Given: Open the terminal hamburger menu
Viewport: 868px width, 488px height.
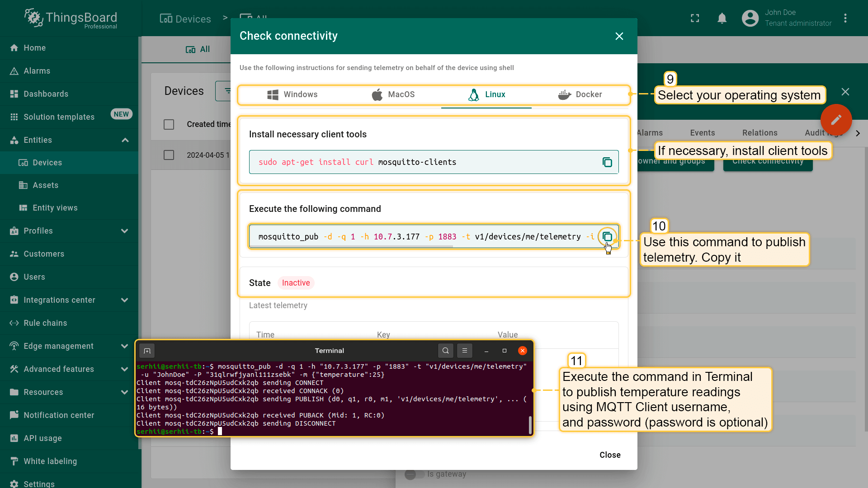Looking at the screenshot, I should (x=464, y=351).
